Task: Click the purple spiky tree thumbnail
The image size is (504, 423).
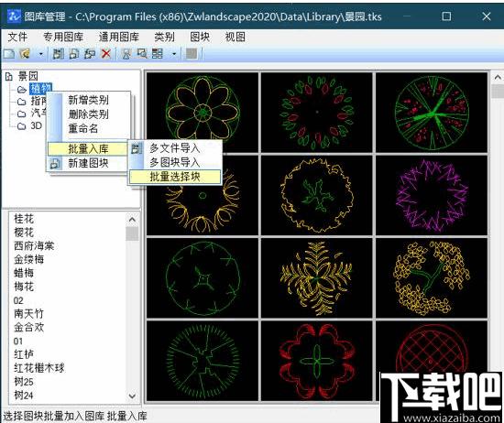Action: coord(432,195)
